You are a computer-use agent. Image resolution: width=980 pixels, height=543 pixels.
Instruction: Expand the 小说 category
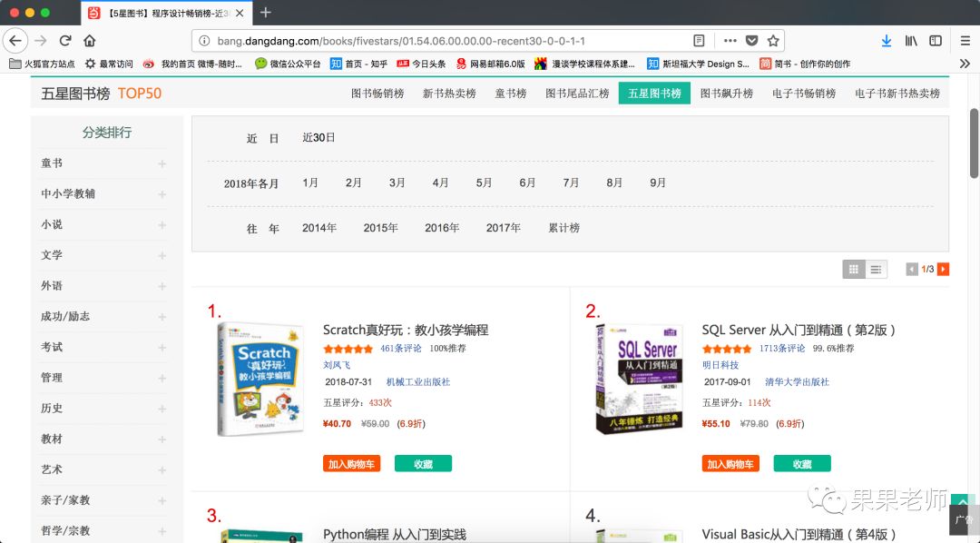point(162,225)
